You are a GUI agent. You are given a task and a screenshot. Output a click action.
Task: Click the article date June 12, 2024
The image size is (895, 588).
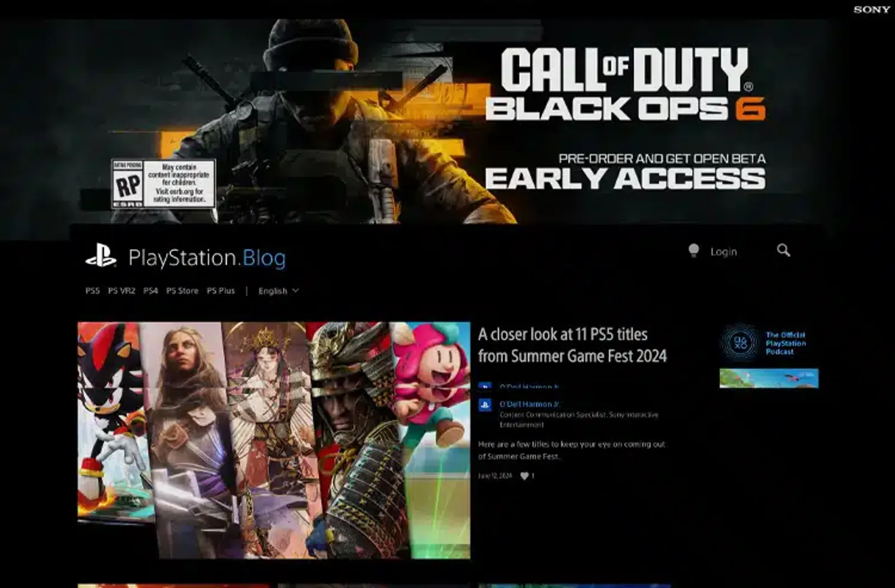click(495, 476)
